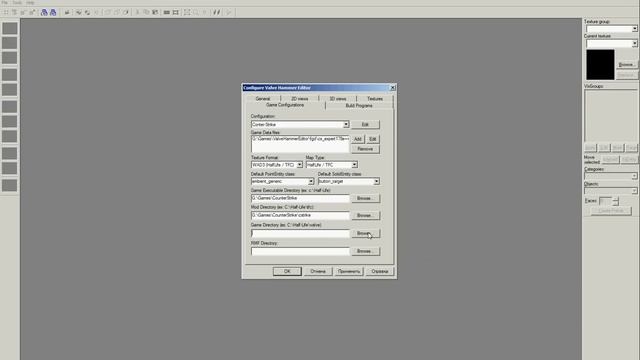
Task: Click Edit next to the Configuration dropdown
Action: [x=365, y=124]
